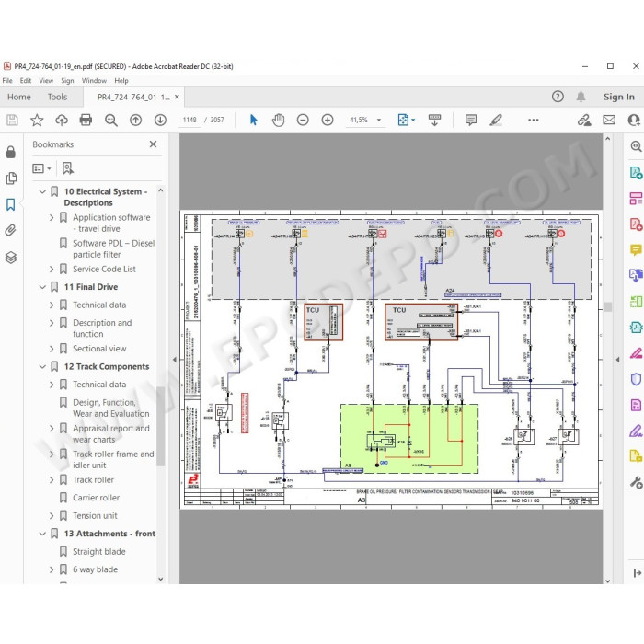This screenshot has width=644, height=644.
Task: Zoom in with plus icon
Action: (328, 120)
